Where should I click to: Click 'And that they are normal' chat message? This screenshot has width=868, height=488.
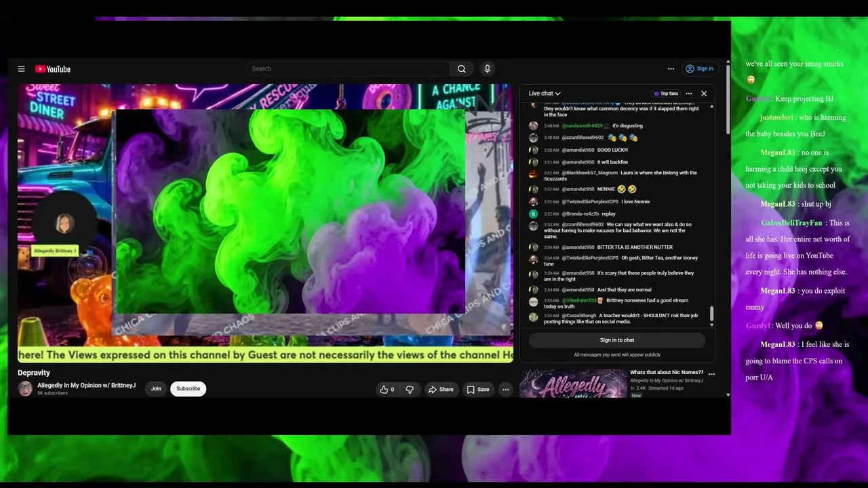(x=625, y=289)
